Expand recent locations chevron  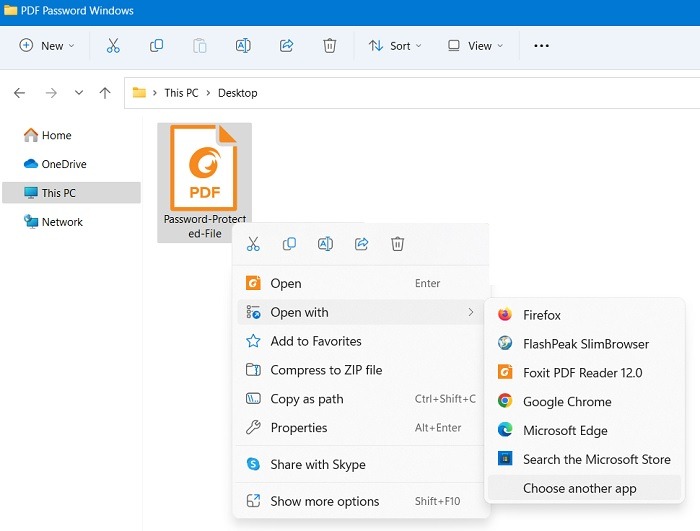(x=79, y=93)
